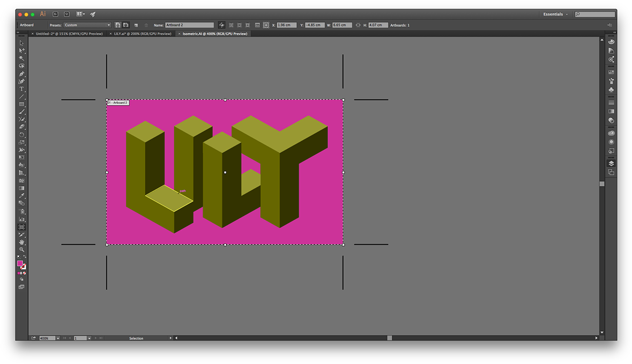The height and width of the screenshot is (364, 632).
Task: Click the Bridge (Br) icon
Action: coord(55,14)
